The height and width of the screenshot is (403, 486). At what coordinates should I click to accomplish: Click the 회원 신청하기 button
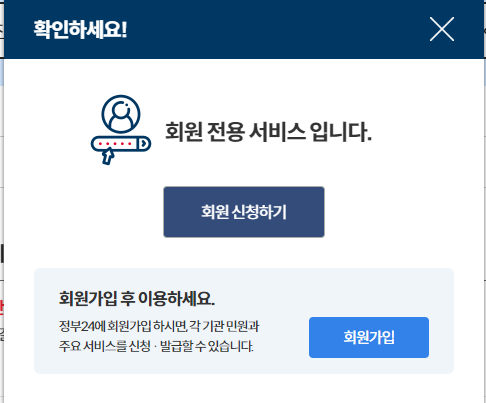click(x=244, y=212)
